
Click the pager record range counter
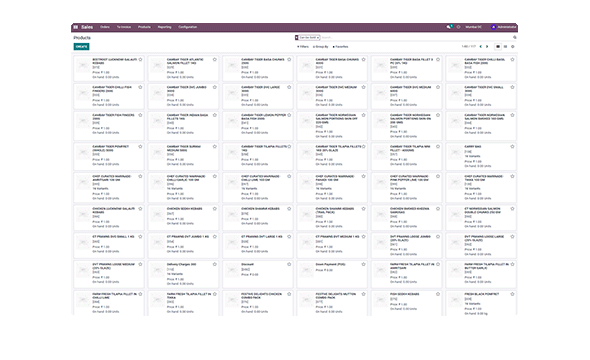[468, 47]
